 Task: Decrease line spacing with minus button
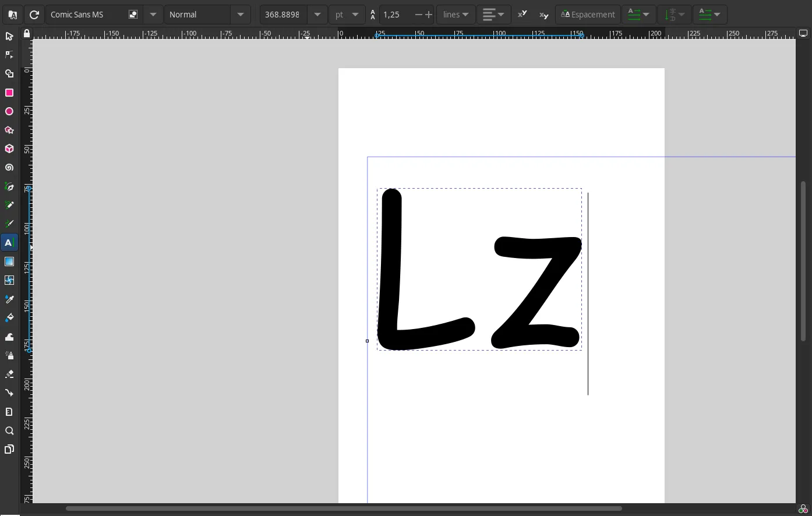tap(418, 15)
